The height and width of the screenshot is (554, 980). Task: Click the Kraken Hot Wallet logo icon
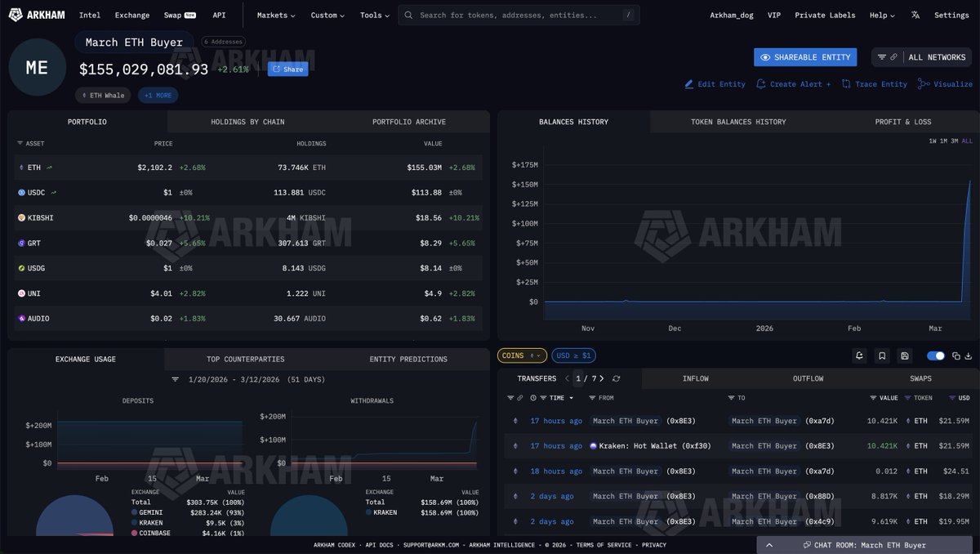593,446
